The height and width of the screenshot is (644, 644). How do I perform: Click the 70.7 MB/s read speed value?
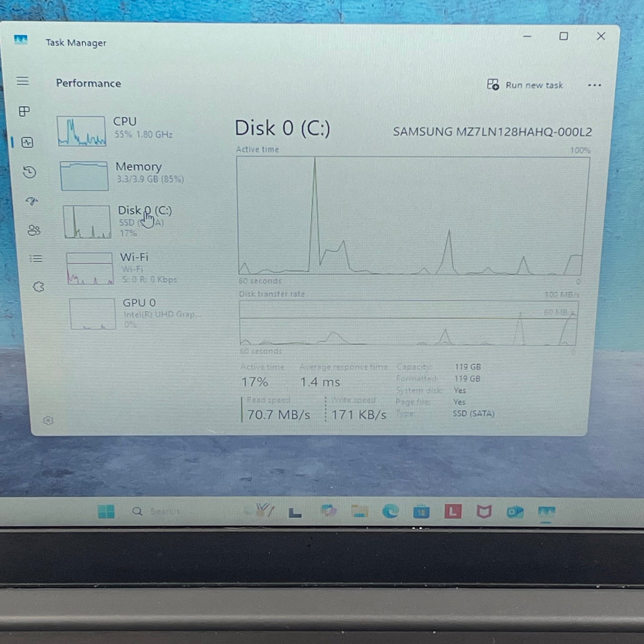click(279, 415)
